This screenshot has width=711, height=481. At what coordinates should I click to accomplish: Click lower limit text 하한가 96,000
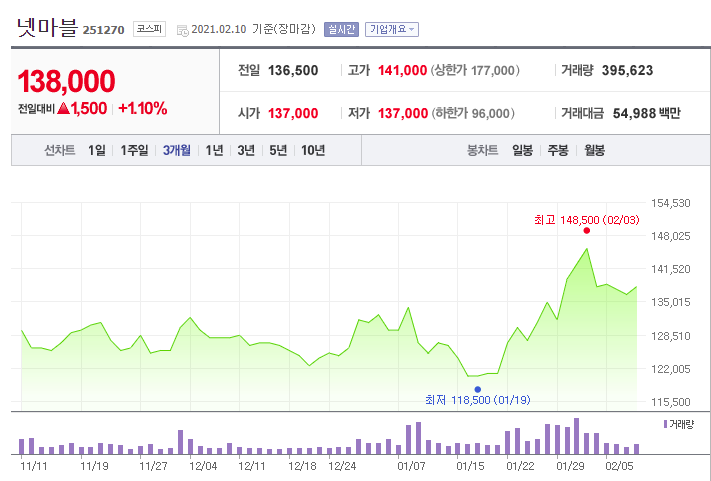point(473,113)
